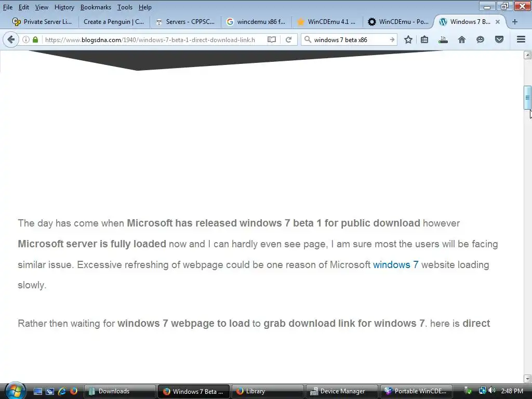
Task: Click the safely remove hardware tray icon
Action: pos(468,391)
